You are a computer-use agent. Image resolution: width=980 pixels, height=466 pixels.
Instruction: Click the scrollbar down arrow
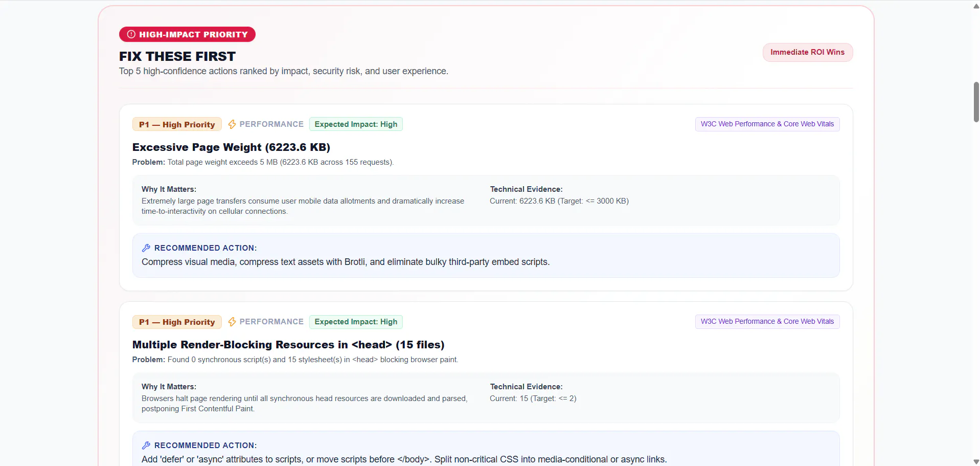pos(976,461)
